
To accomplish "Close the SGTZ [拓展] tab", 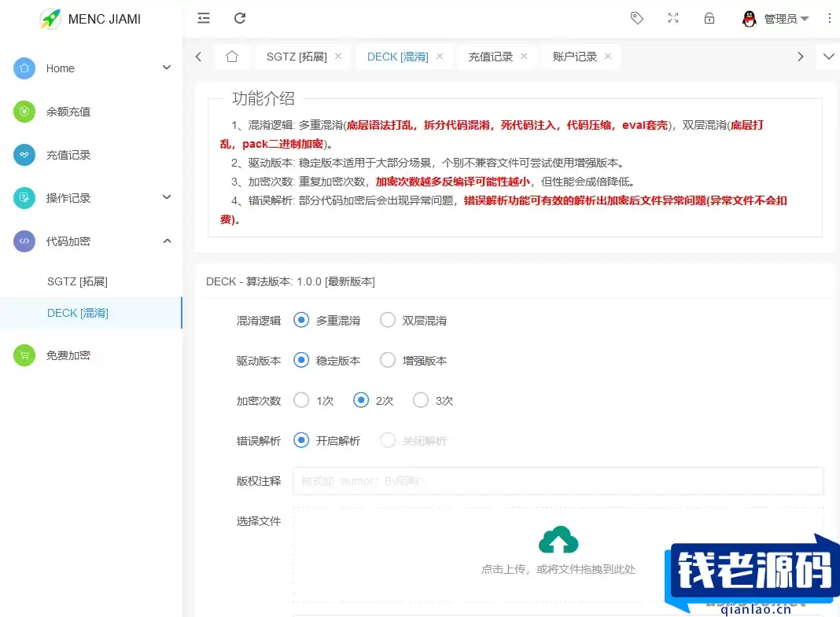I will [338, 56].
